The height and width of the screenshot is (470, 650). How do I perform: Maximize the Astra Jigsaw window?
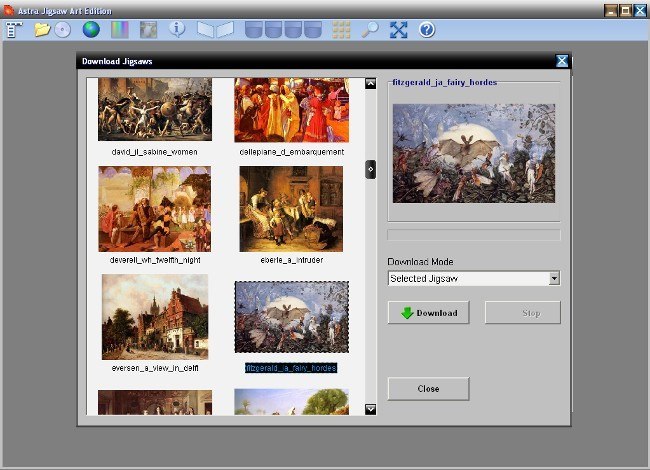tap(626, 10)
